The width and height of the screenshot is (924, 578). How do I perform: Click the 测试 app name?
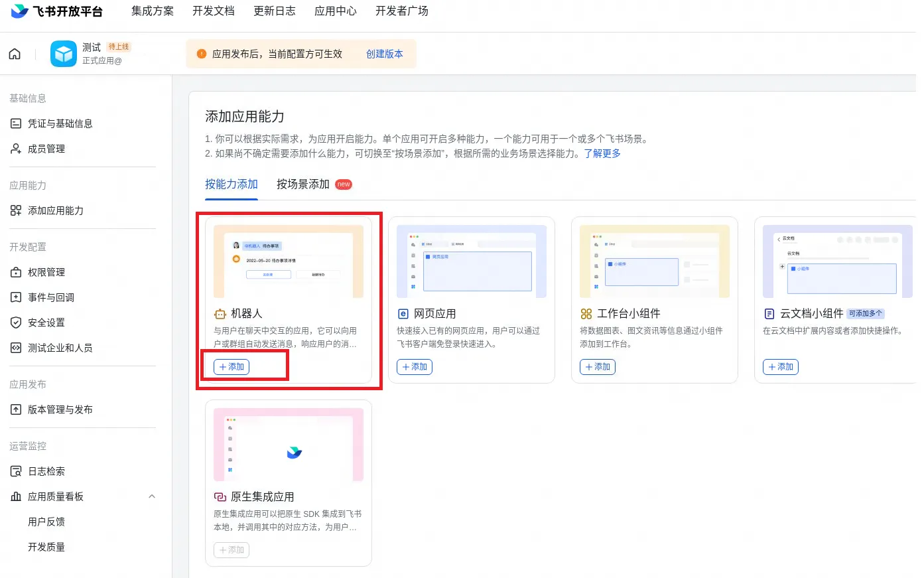click(x=92, y=47)
